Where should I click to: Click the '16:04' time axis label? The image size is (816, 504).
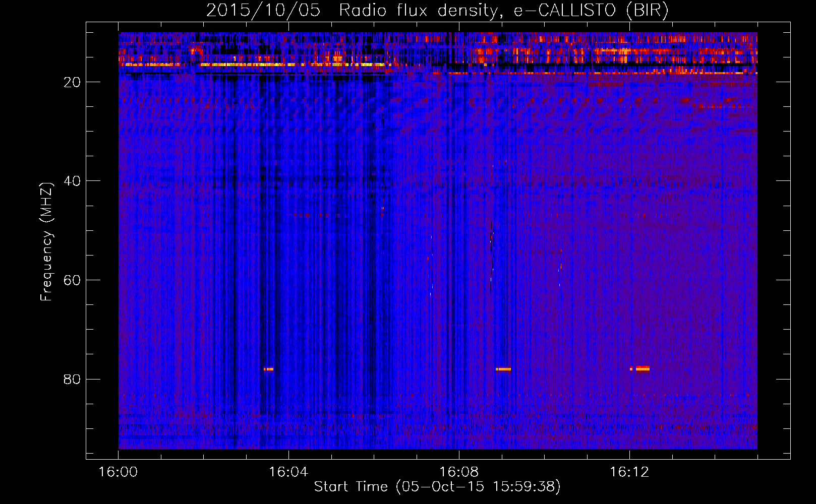tap(288, 472)
